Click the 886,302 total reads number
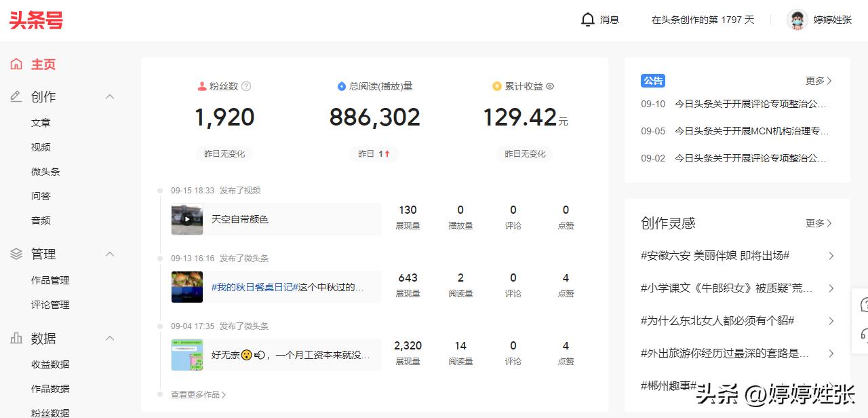 (375, 117)
